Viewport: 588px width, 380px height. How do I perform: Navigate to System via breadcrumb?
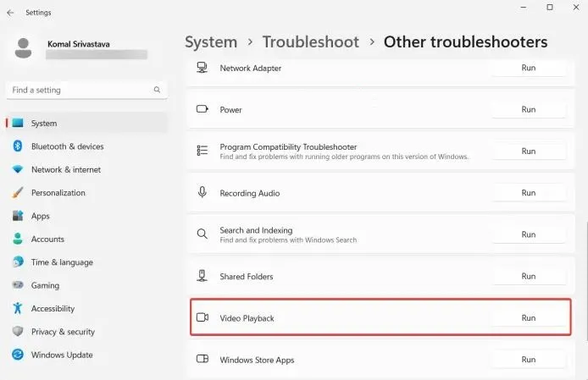click(211, 42)
